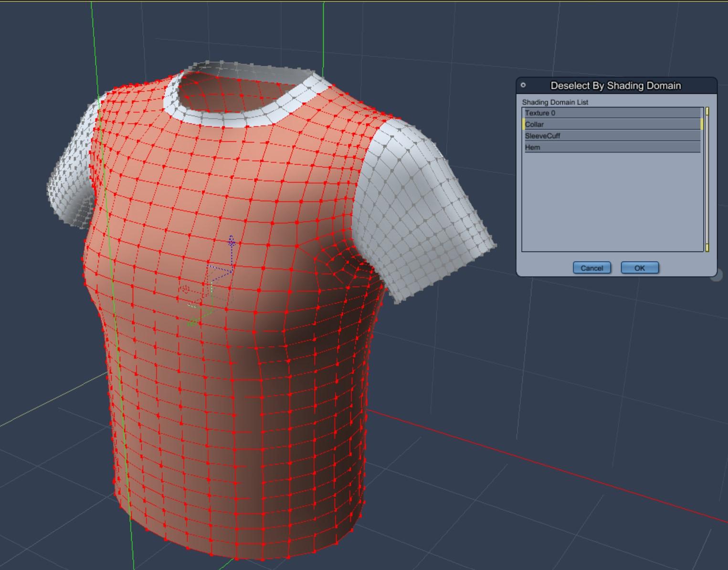Click the round widget in the dialog title bar
The image size is (728, 570).
pyautogui.click(x=523, y=85)
